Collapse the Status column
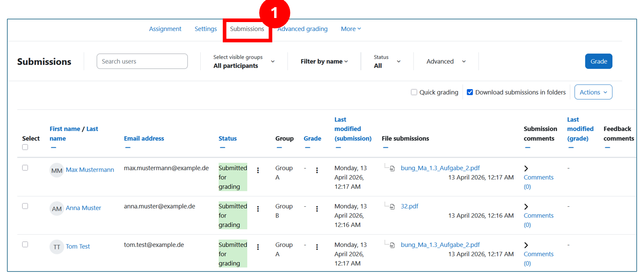Image resolution: width=644 pixels, height=277 pixels. click(x=222, y=148)
